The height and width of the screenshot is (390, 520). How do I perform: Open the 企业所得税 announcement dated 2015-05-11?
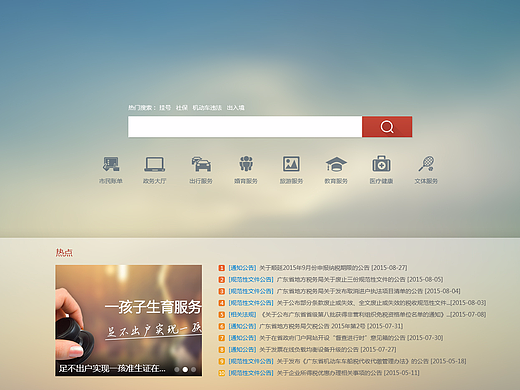point(348,373)
